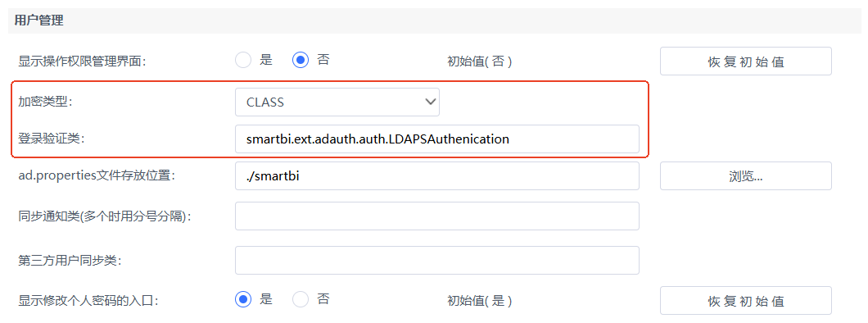
Task: Click 恢复初始值 for 显示操作权限管理界面
Action: click(746, 61)
